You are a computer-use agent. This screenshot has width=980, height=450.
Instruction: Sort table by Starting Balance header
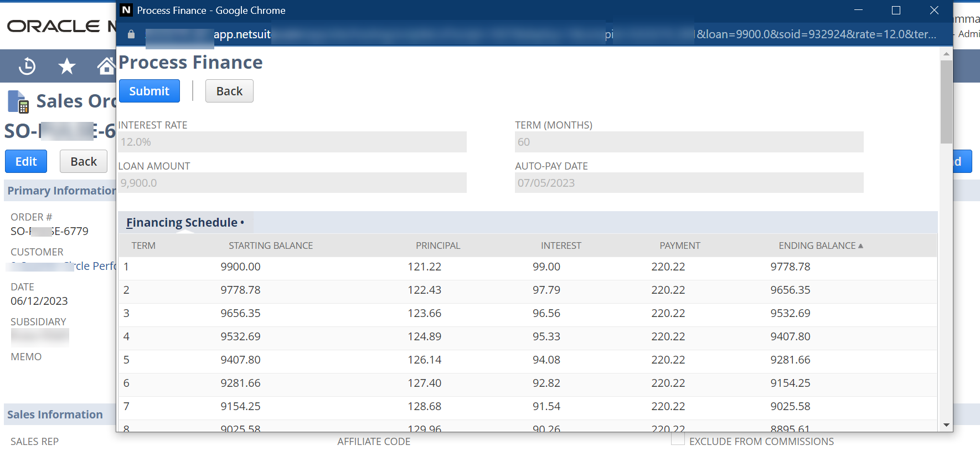271,246
